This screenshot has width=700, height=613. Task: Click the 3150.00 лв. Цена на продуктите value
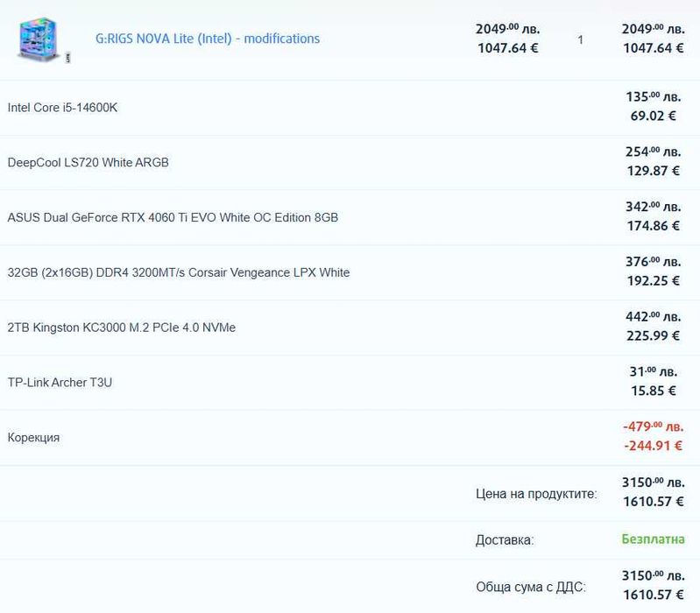click(x=653, y=483)
